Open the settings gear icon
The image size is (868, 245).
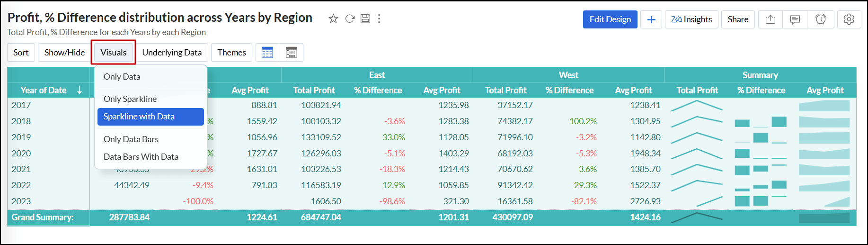849,19
